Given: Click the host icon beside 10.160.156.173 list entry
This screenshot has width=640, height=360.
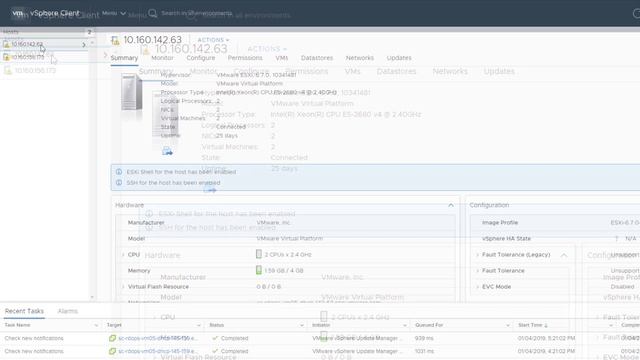Looking at the screenshot, I should [x=6, y=57].
